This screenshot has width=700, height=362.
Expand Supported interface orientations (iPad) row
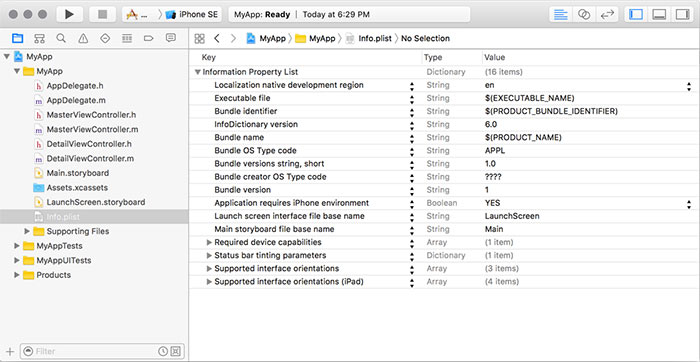(209, 282)
